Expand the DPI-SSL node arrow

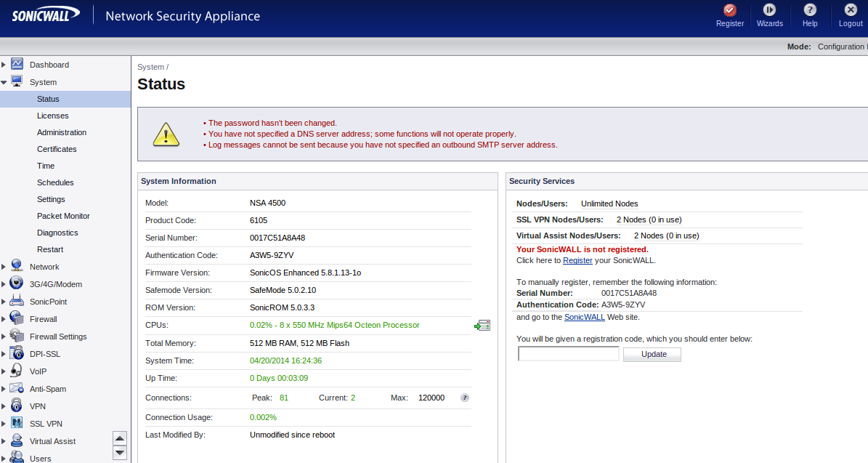[4, 354]
